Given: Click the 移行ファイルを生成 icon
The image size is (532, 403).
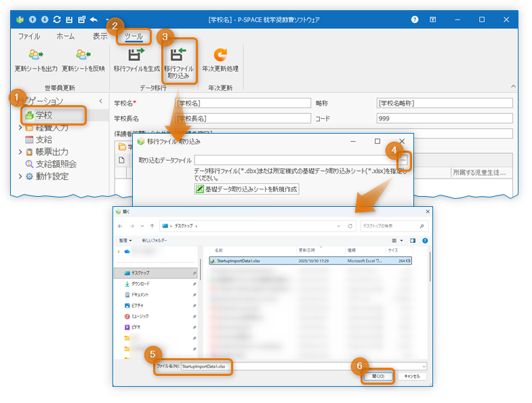Looking at the screenshot, I should tap(136, 56).
